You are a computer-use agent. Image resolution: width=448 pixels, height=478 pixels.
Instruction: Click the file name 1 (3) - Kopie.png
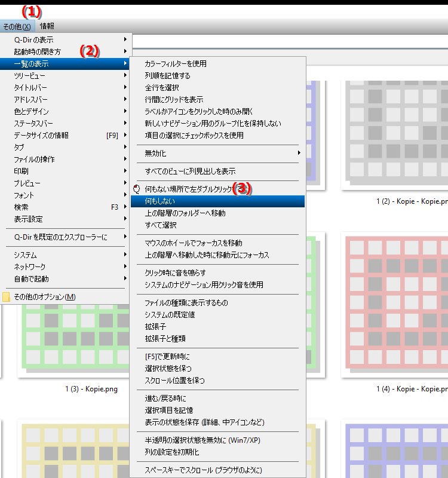click(x=91, y=389)
